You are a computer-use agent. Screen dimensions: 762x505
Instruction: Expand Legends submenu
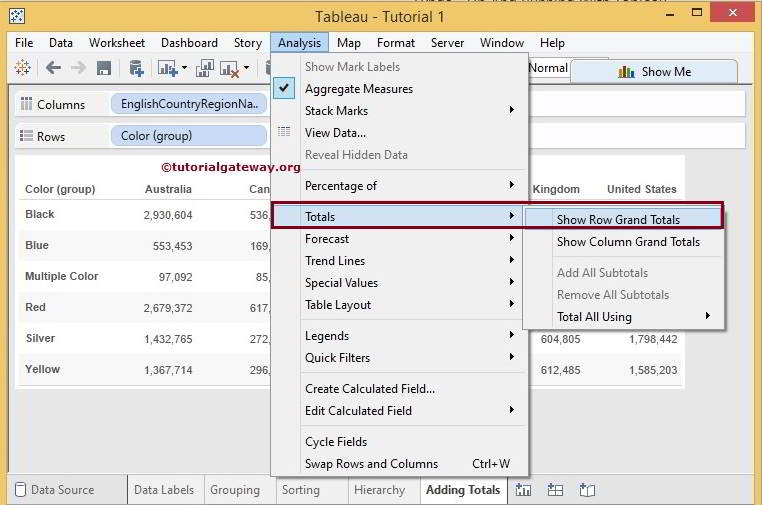[x=511, y=334]
